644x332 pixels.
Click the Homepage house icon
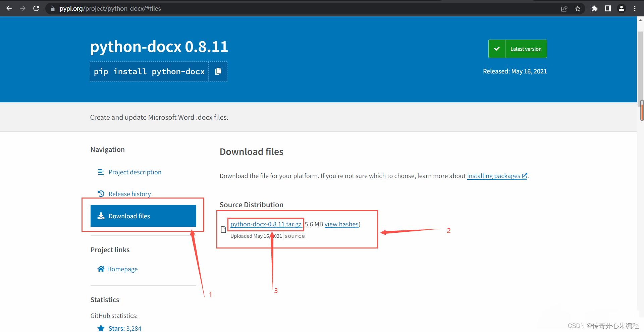click(101, 269)
